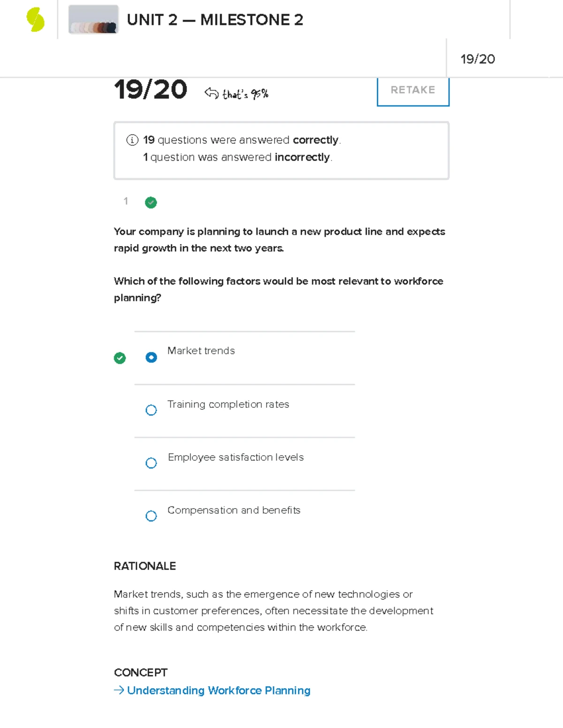
Task: Choose the Employee satisfaction levels radio button
Action: pos(151,463)
